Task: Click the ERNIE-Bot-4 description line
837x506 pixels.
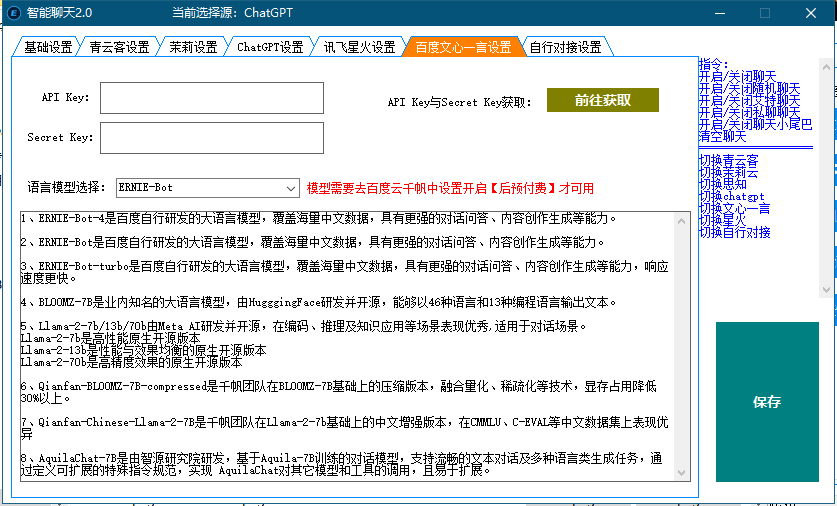Action: coord(319,218)
